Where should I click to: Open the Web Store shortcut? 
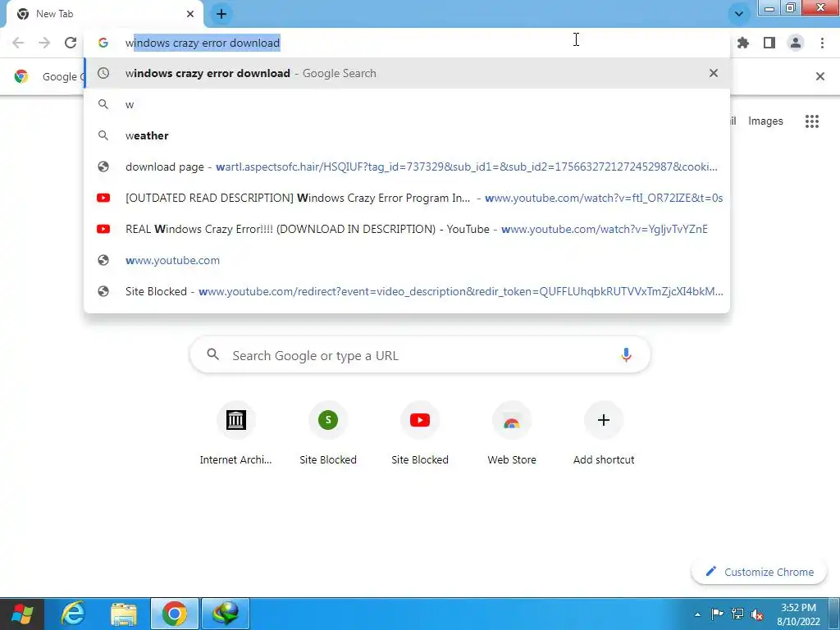pyautogui.click(x=512, y=434)
